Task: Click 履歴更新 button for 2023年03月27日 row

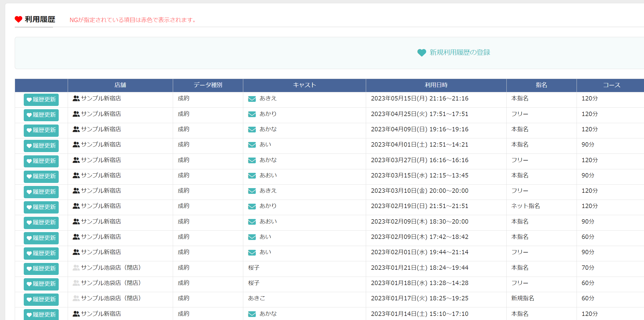Action: click(x=41, y=161)
